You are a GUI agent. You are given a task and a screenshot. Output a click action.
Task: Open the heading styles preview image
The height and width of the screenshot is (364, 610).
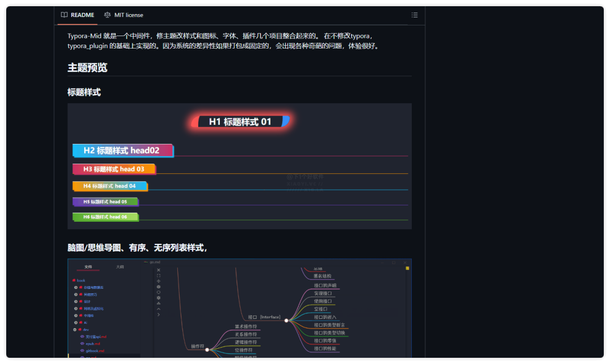239,166
